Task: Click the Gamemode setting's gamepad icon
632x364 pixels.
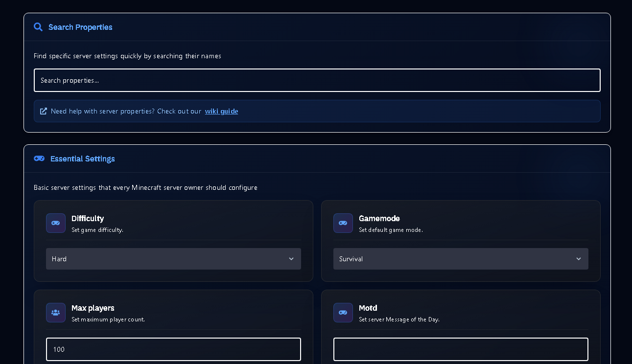Action: click(x=343, y=223)
